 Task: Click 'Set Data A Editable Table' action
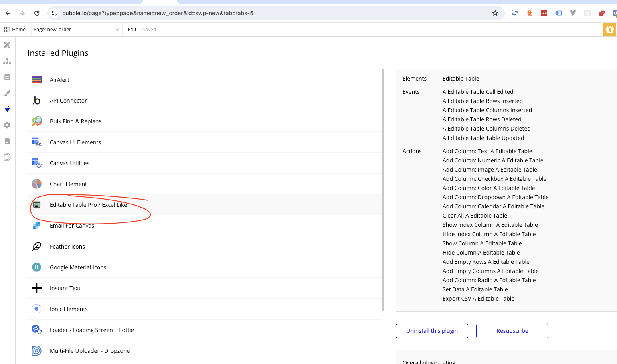click(x=475, y=289)
